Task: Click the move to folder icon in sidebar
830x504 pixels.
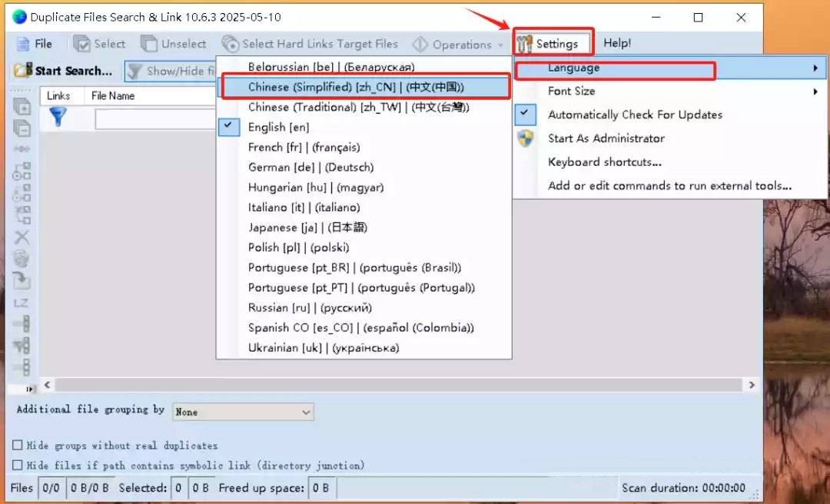Action: coord(22,280)
